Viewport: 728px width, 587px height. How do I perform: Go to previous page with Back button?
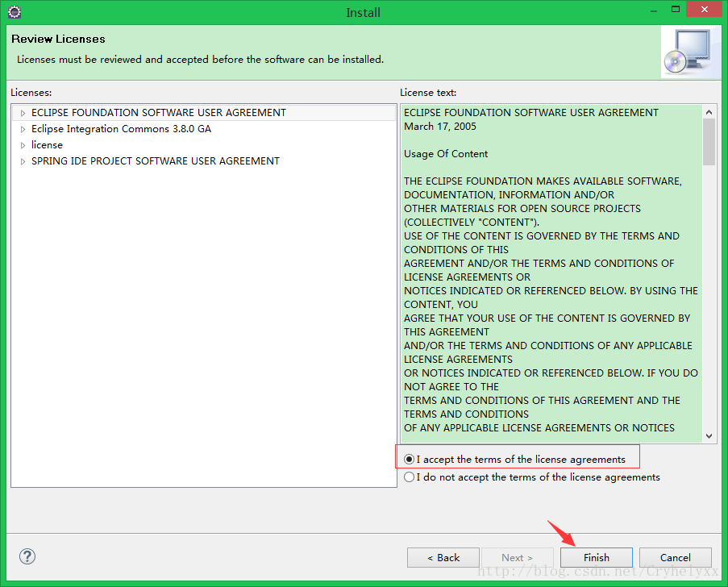pyautogui.click(x=443, y=557)
